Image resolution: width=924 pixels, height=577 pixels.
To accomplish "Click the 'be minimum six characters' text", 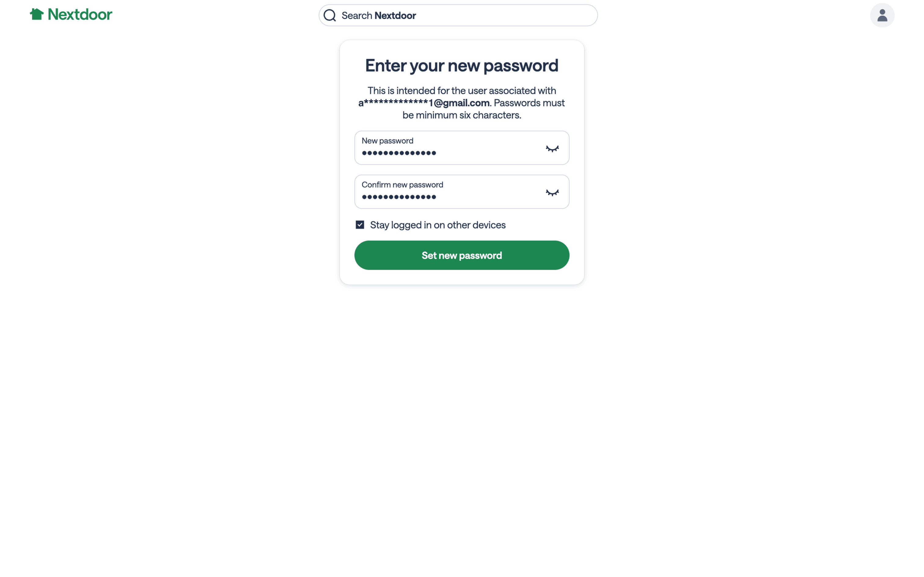I will click(x=462, y=115).
